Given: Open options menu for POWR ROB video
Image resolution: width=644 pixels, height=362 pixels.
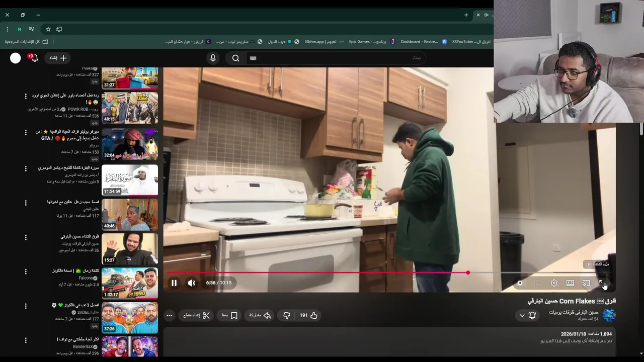Looking at the screenshot, I should pos(26,96).
